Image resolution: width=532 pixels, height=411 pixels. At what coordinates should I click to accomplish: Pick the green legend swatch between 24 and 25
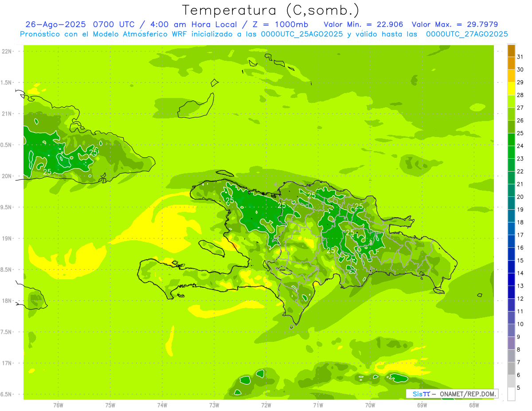[511, 139]
